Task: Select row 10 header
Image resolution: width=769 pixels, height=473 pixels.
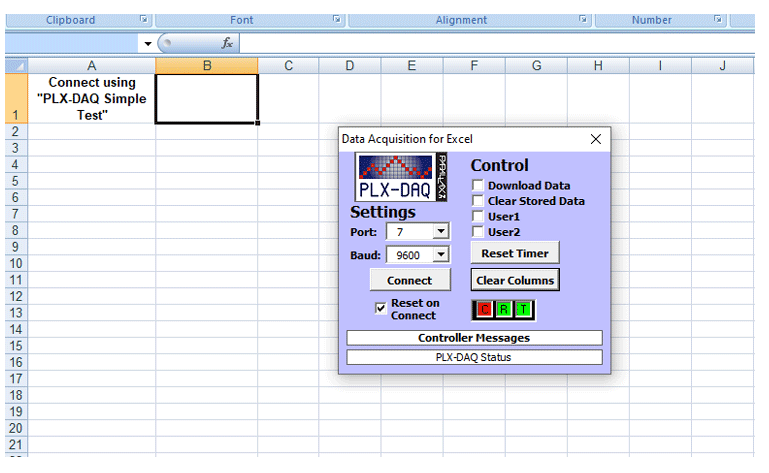Action: tap(16, 263)
